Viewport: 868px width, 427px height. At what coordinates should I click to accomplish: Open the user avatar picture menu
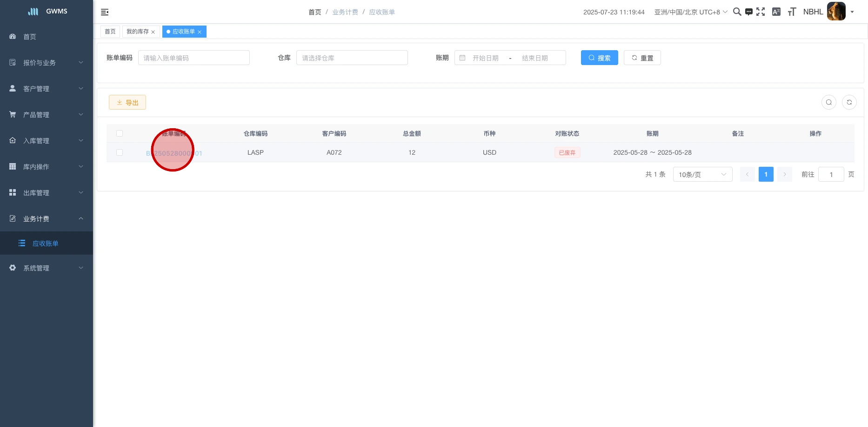(x=836, y=12)
